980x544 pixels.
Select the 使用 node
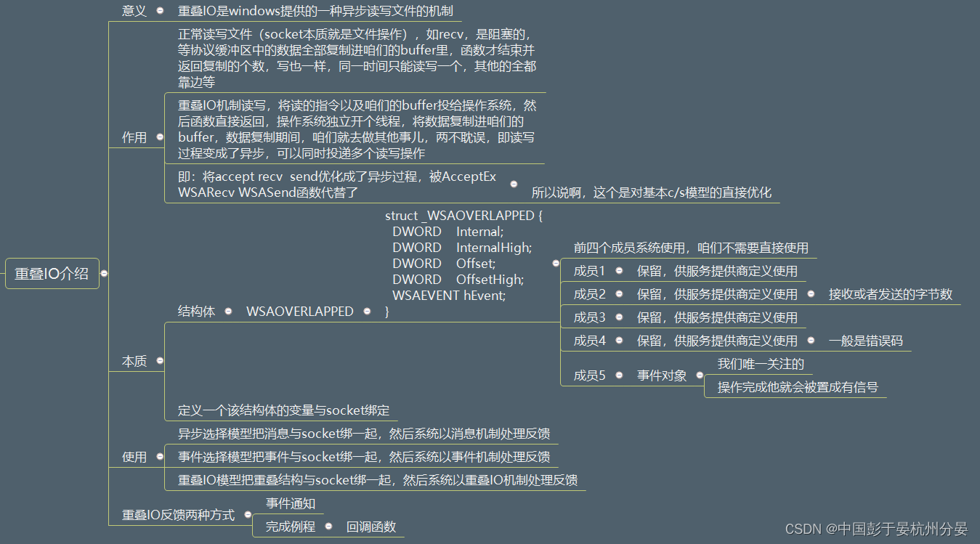[134, 457]
